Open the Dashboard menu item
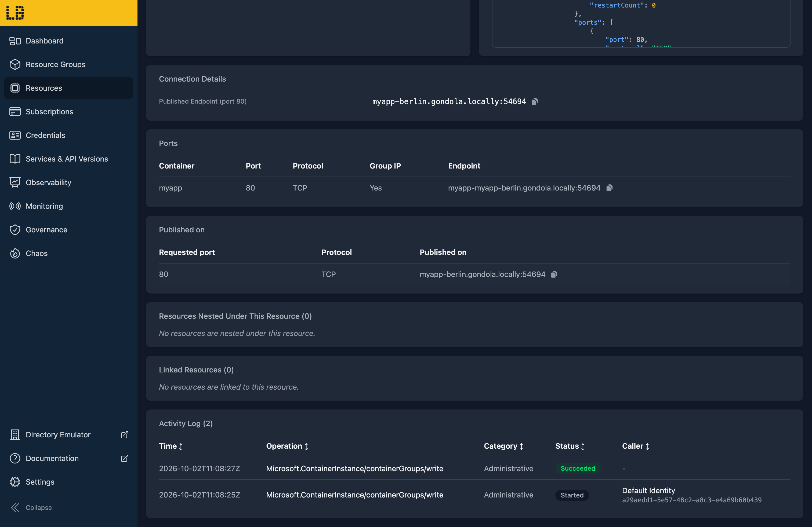Viewport: 812px width, 527px height. pos(68,41)
